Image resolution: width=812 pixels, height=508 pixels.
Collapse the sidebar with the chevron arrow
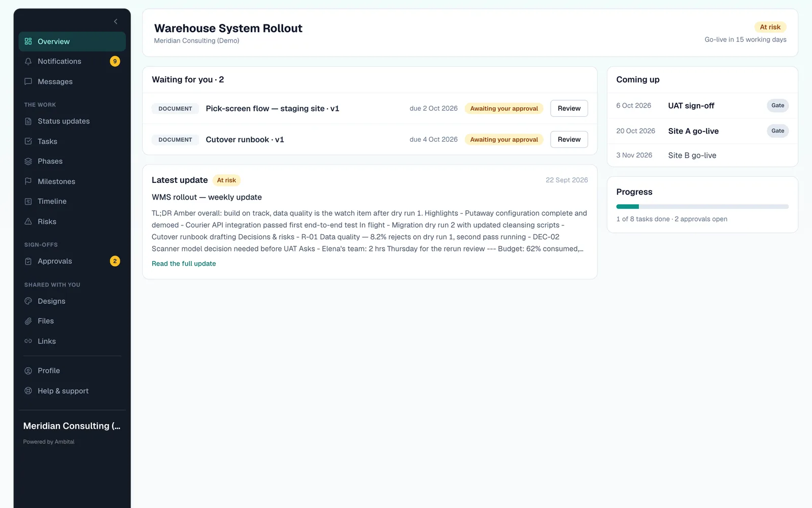[x=116, y=21]
